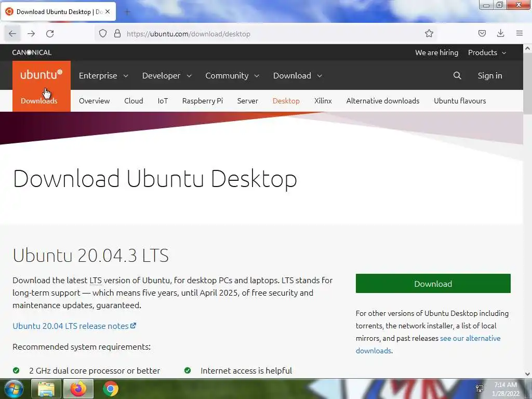Open Ubuntu 20.04 LTS release notes link

coord(74,326)
